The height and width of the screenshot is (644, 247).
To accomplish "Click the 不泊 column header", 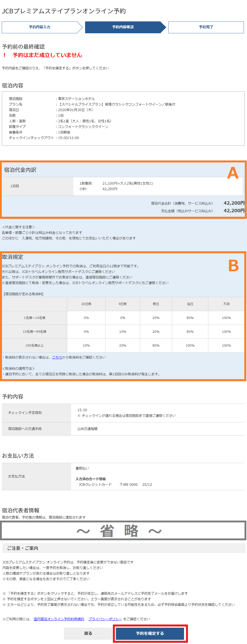I will pos(226,304).
